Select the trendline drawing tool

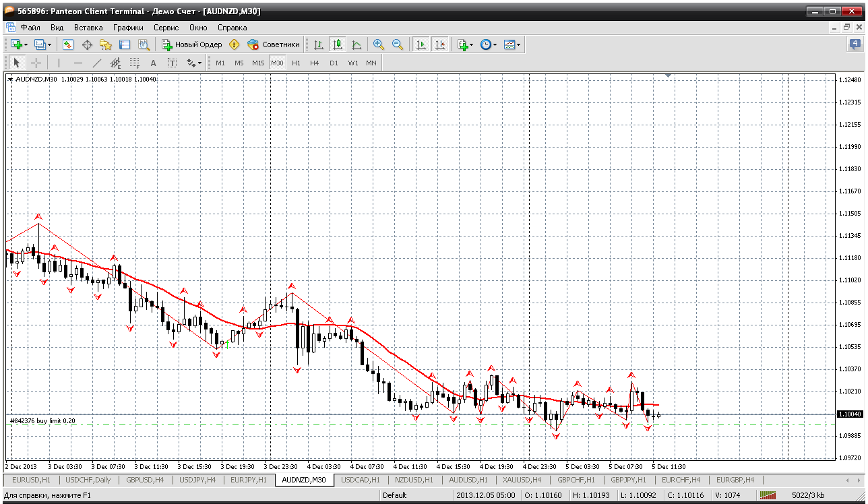[x=96, y=63]
